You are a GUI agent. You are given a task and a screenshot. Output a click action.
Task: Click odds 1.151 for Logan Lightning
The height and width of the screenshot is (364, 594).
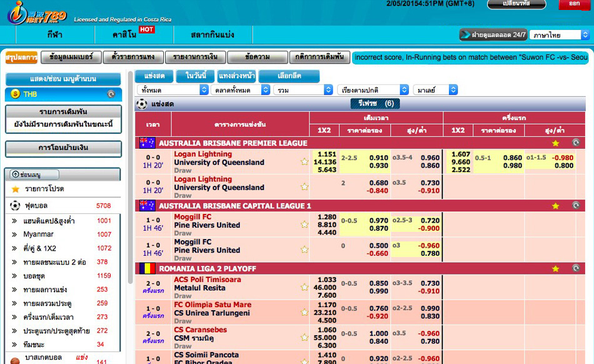pos(327,154)
